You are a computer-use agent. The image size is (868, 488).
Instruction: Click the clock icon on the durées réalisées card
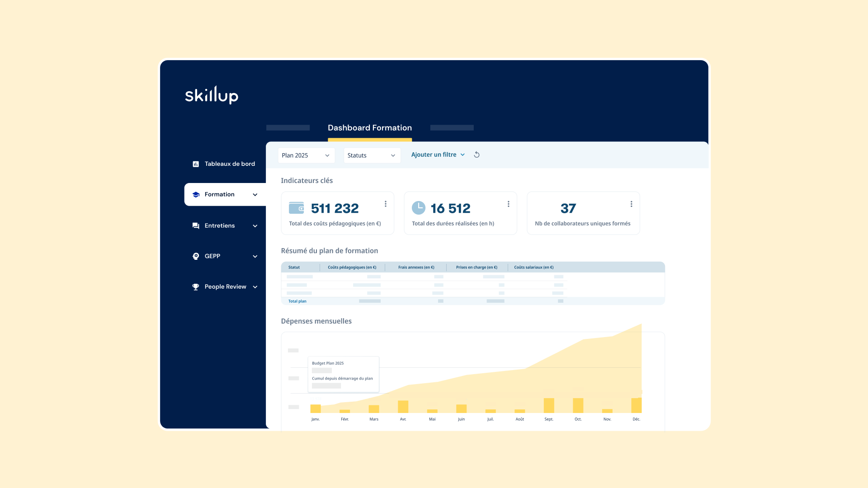[419, 208]
